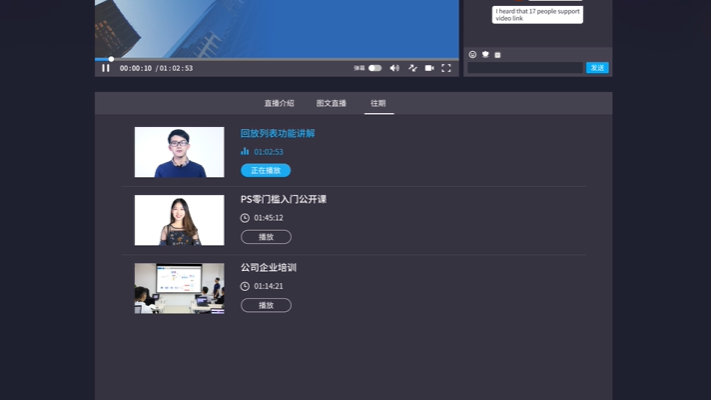The height and width of the screenshot is (400, 711).
Task: Click the third chat toolbar icon
Action: 497,55
